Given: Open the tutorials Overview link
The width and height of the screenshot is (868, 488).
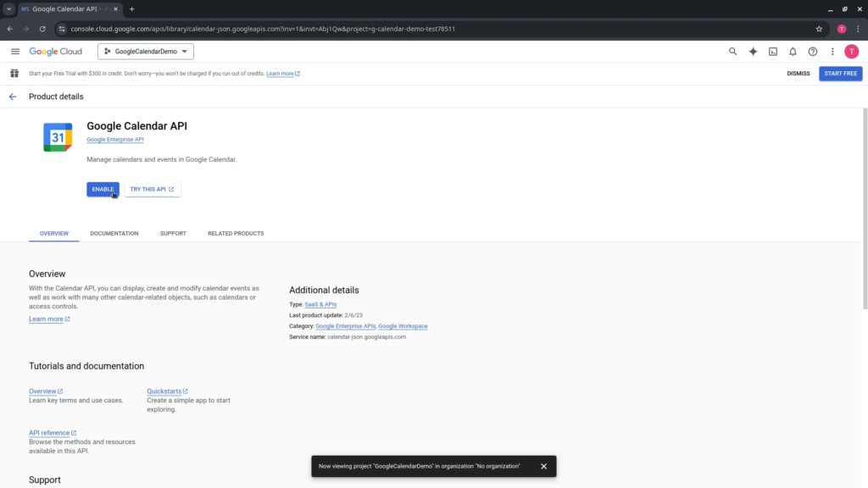Looking at the screenshot, I should coord(46,391).
